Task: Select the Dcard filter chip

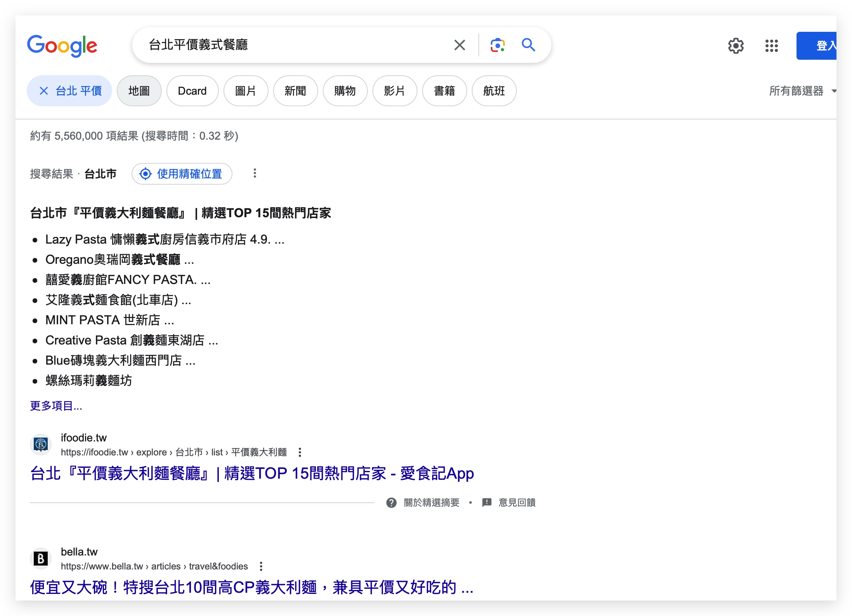Action: pos(192,91)
